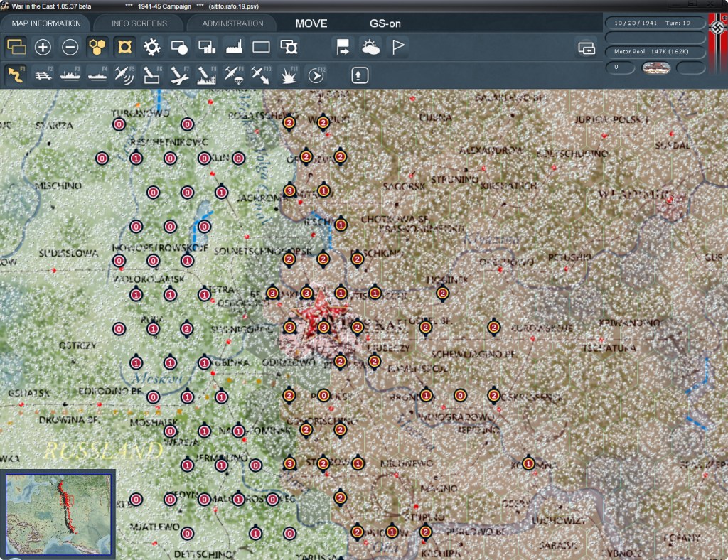Image resolution: width=728 pixels, height=560 pixels.
Task: Select the F4 ship mode icon
Action: point(97,75)
